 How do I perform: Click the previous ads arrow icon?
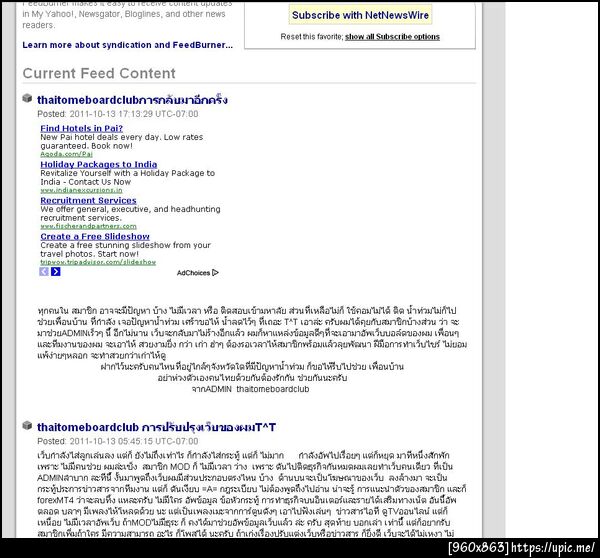pyautogui.click(x=44, y=272)
